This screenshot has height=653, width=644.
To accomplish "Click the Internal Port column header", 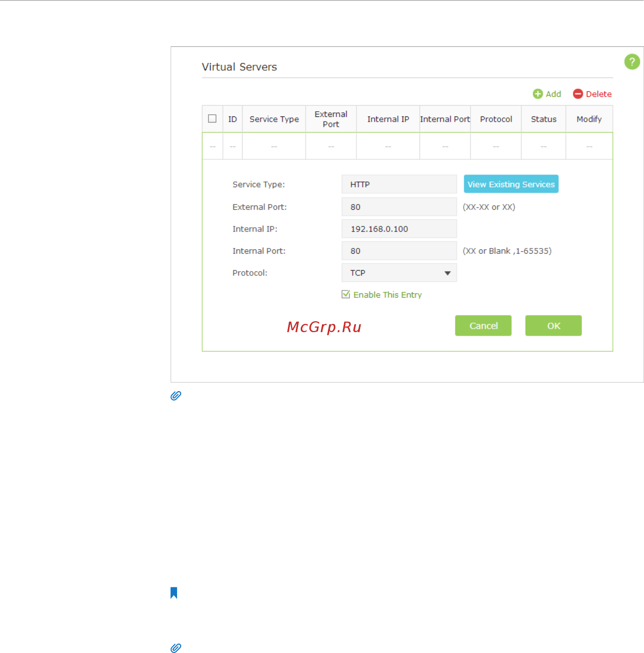I will click(445, 119).
